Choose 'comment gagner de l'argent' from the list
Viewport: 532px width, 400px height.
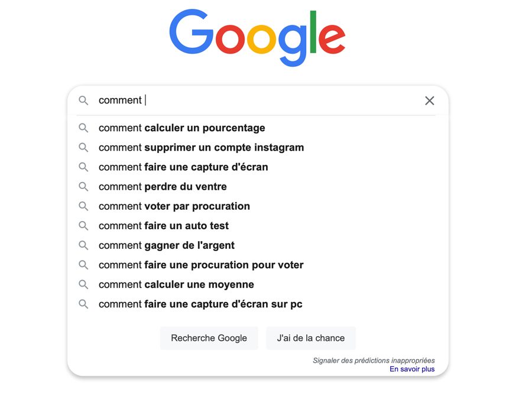click(x=166, y=245)
